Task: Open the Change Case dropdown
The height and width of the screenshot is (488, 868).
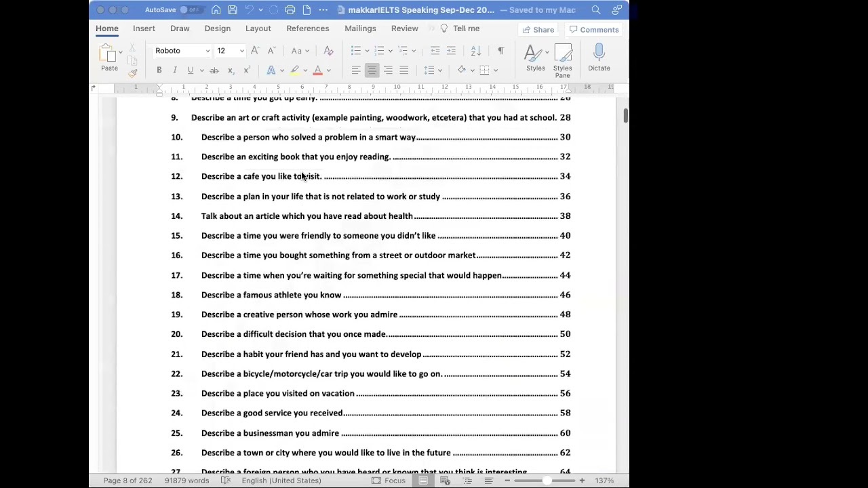Action: (299, 51)
